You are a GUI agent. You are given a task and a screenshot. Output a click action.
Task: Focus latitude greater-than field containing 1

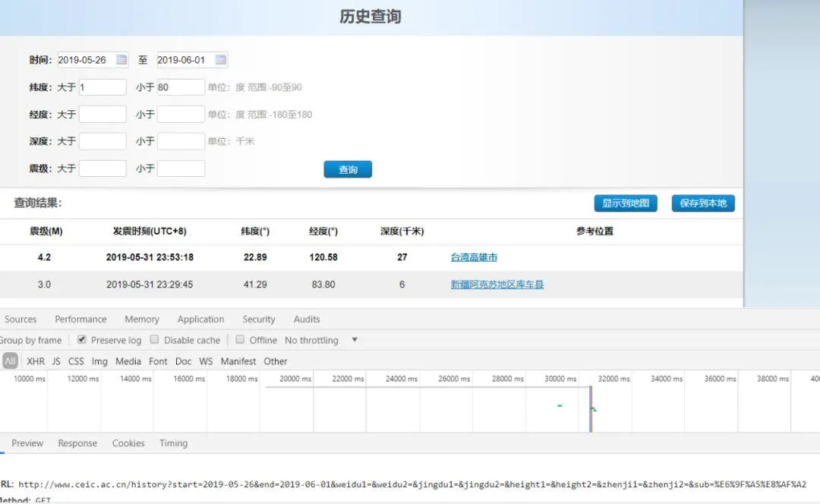click(x=102, y=87)
